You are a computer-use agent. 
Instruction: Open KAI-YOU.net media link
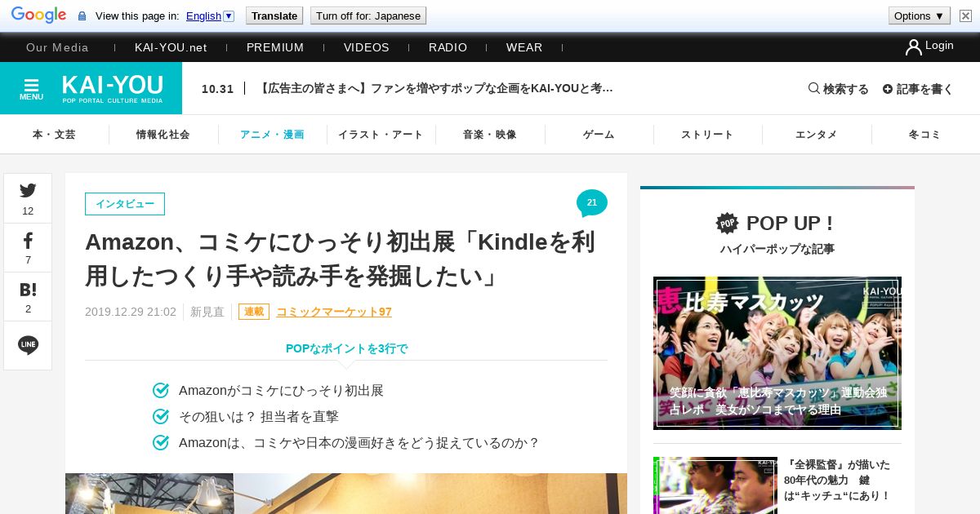pyautogui.click(x=171, y=47)
